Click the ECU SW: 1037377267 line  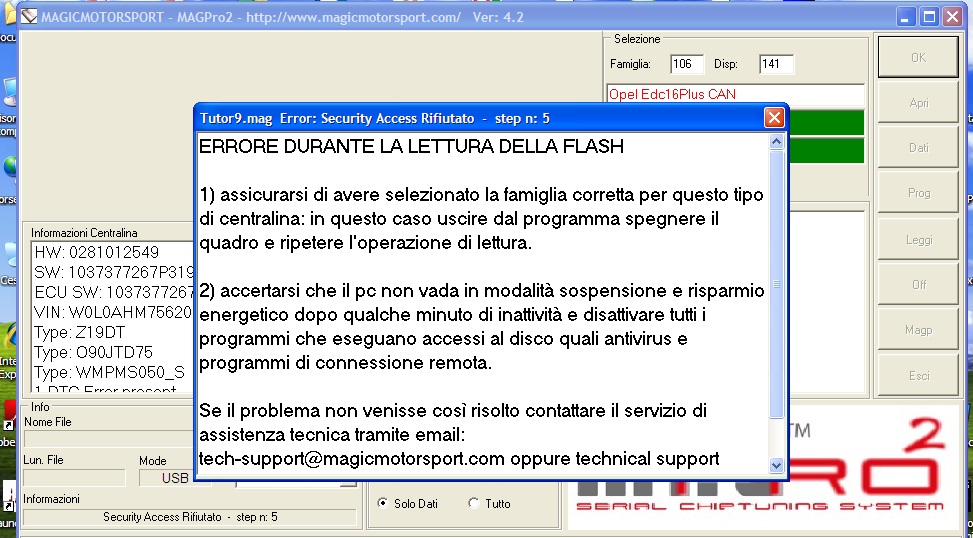point(114,292)
